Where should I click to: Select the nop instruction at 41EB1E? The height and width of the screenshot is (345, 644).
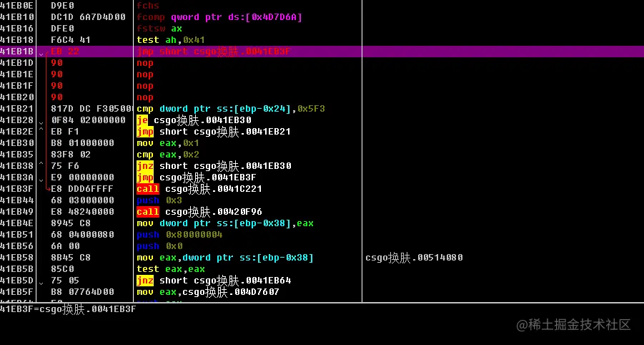pyautogui.click(x=145, y=74)
